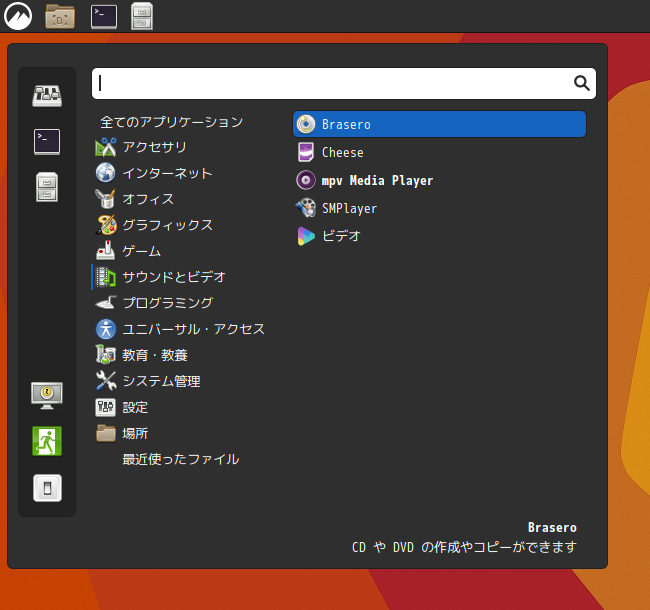Click the green log out exit icon

(x=47, y=441)
